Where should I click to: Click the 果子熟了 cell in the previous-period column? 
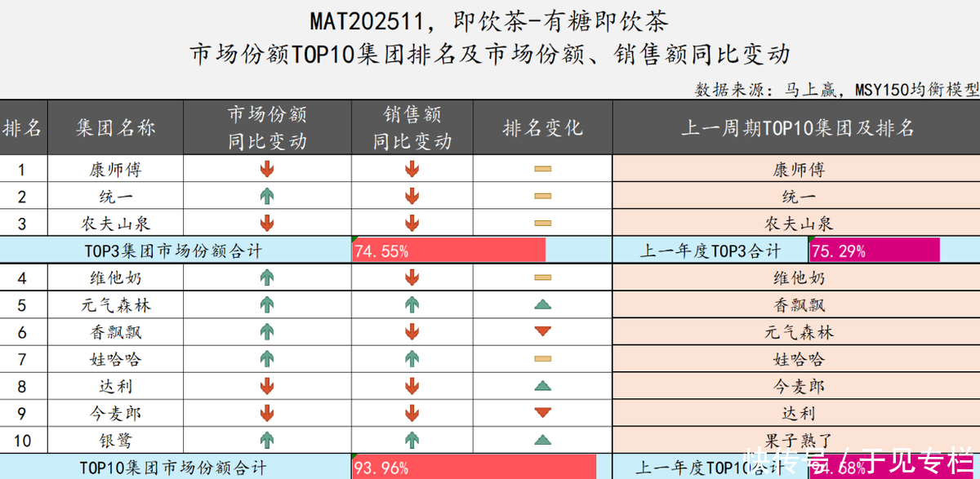pyautogui.click(x=799, y=441)
